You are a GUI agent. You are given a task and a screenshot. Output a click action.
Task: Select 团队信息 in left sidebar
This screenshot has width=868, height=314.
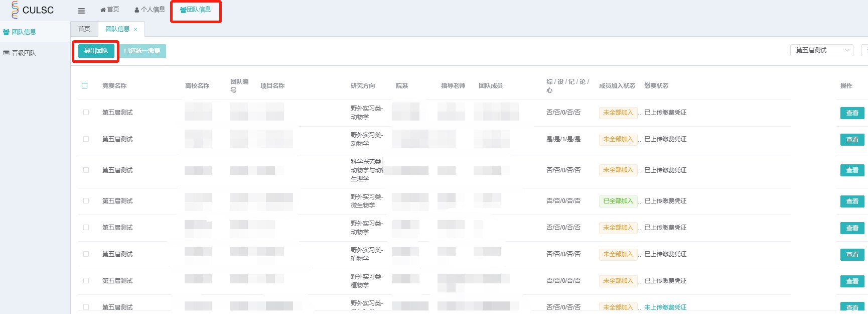pyautogui.click(x=24, y=32)
